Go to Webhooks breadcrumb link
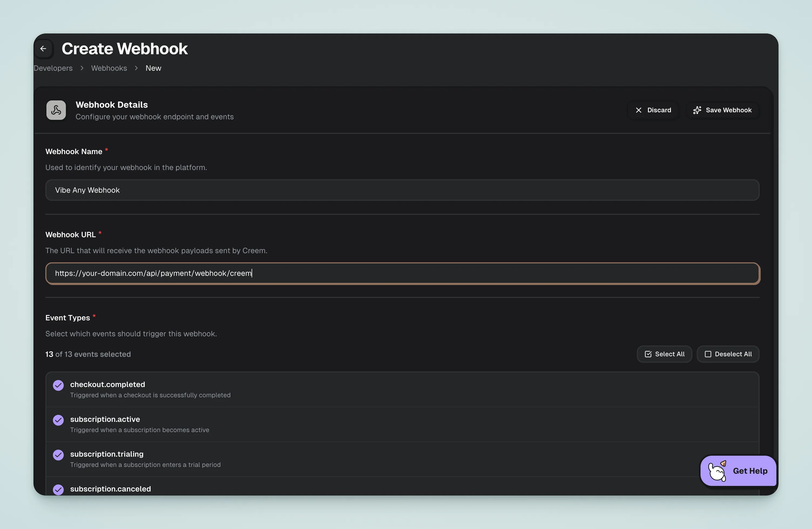This screenshot has width=812, height=529. point(109,68)
